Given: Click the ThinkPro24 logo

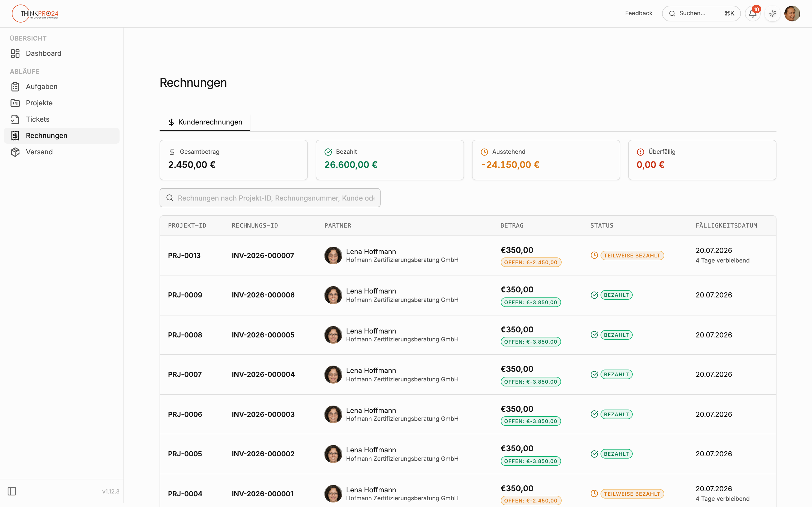Looking at the screenshot, I should 35,14.
